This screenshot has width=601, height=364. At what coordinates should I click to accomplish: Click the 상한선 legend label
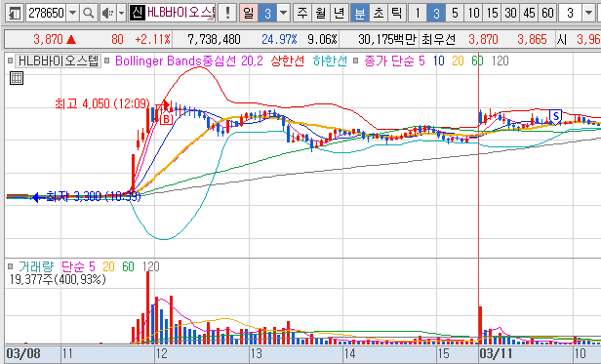point(288,61)
